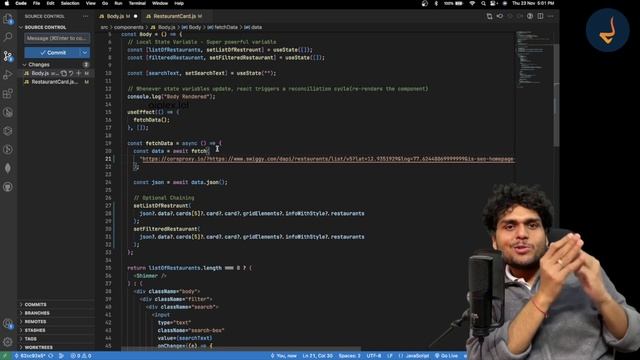Click line and column indicator in status bar
Screen dimensions: 640x360
click(317, 356)
